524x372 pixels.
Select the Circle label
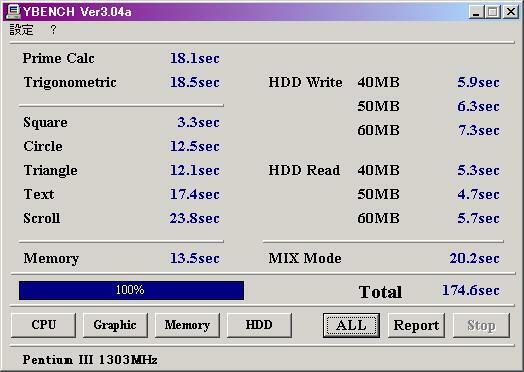coord(43,146)
